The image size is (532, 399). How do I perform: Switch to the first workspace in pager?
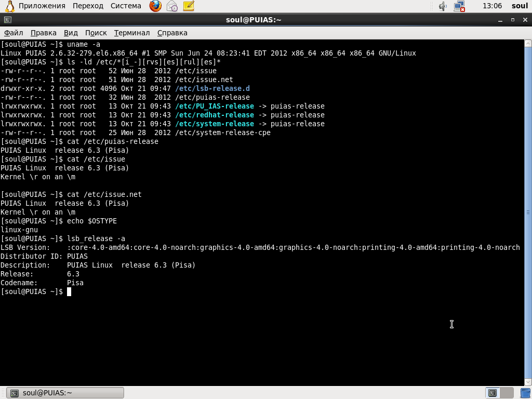[493, 393]
